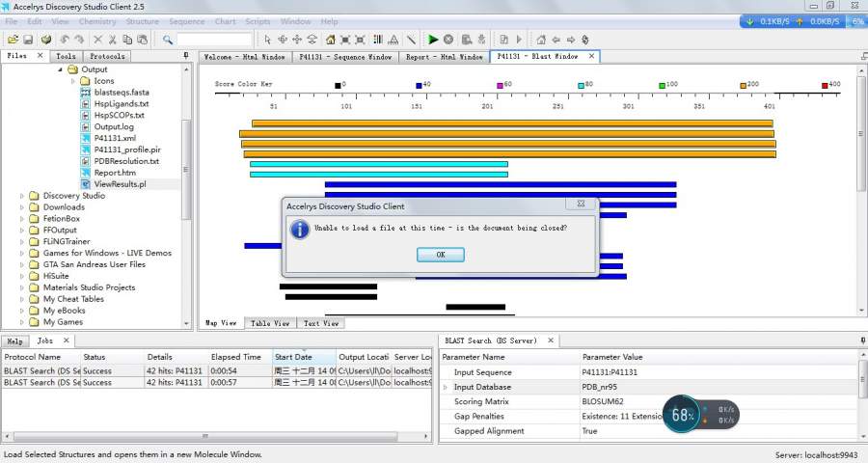Click the orange score key swatch 200
868x463 pixels.
click(x=744, y=85)
